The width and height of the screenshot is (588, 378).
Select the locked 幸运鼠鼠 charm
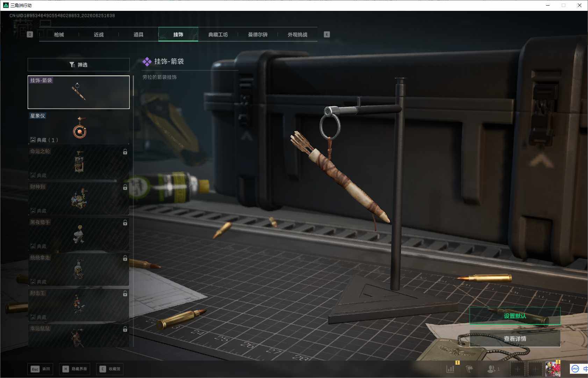tap(79, 336)
